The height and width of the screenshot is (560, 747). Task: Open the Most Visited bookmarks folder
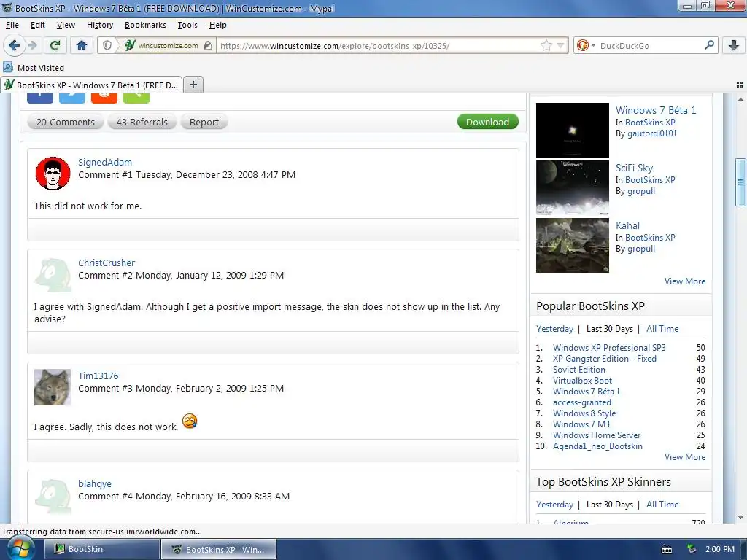point(34,68)
